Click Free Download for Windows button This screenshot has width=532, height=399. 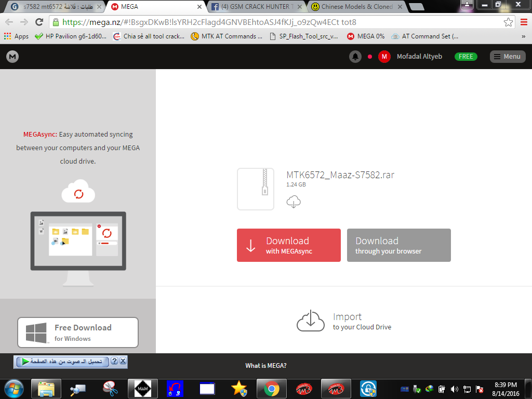tap(78, 332)
